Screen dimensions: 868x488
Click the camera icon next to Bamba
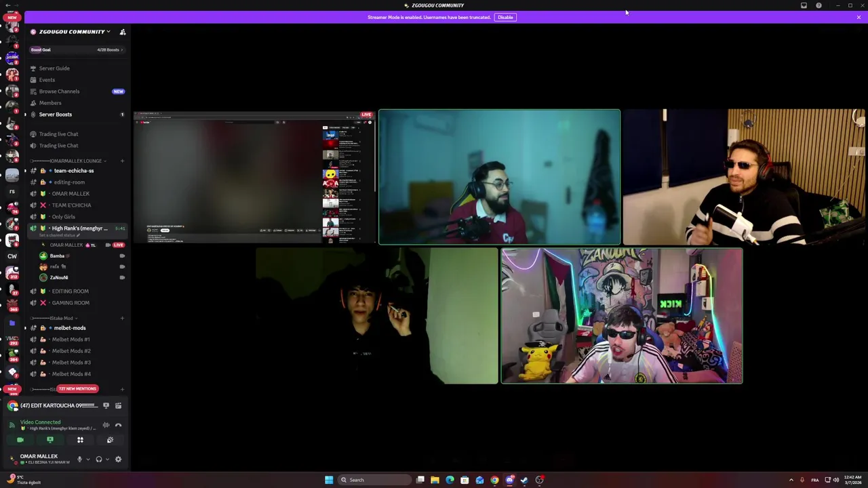(x=122, y=256)
